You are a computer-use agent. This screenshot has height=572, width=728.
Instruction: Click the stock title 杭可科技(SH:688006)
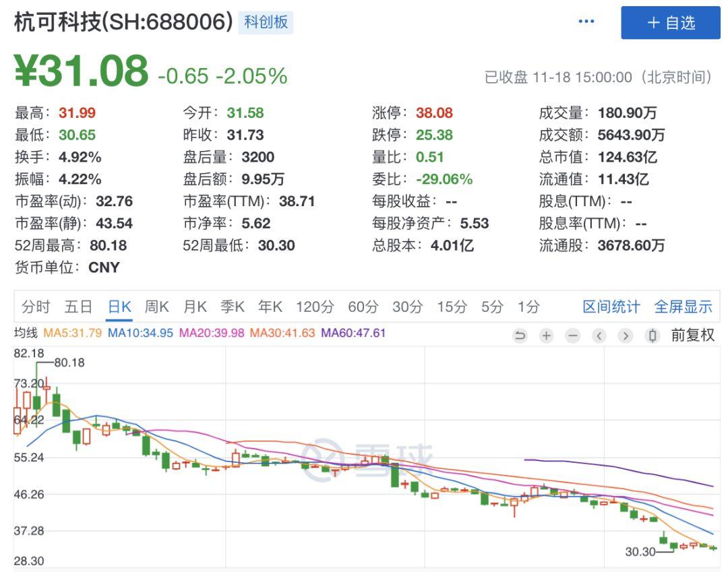pyautogui.click(x=123, y=22)
